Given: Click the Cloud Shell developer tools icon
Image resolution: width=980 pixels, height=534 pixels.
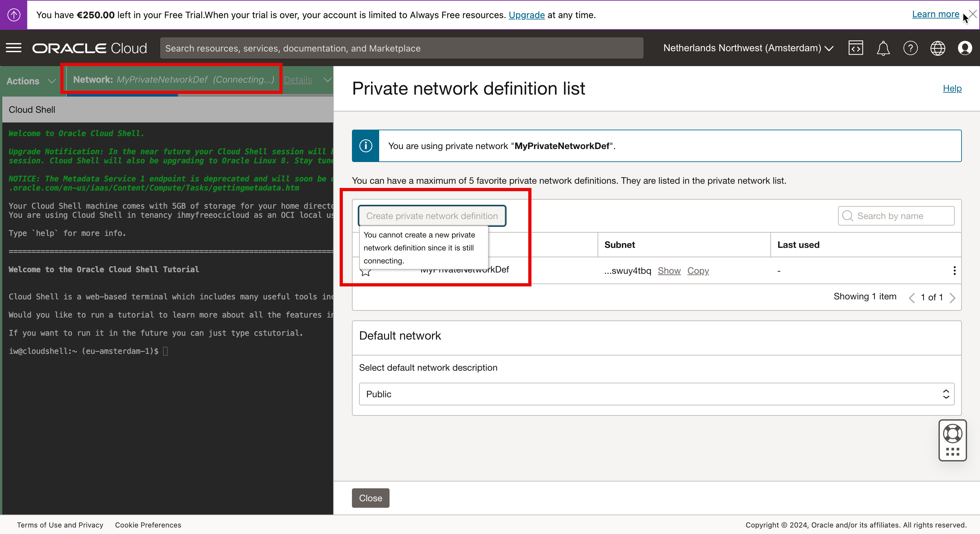Looking at the screenshot, I should (x=855, y=48).
